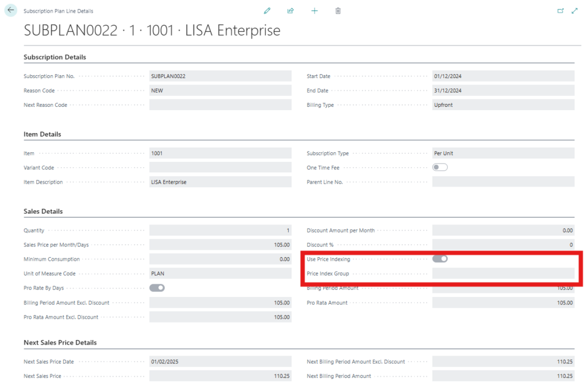Toggle the Use Price Indexing switch

coord(440,259)
